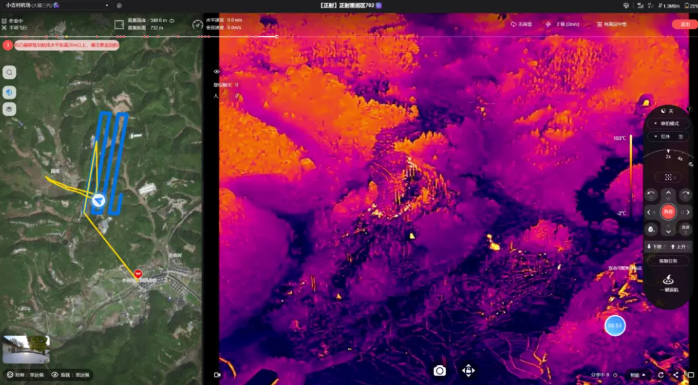This screenshot has width=698, height=385.
Task: Click the settings gear beside dock selector
Action: tap(119, 5)
